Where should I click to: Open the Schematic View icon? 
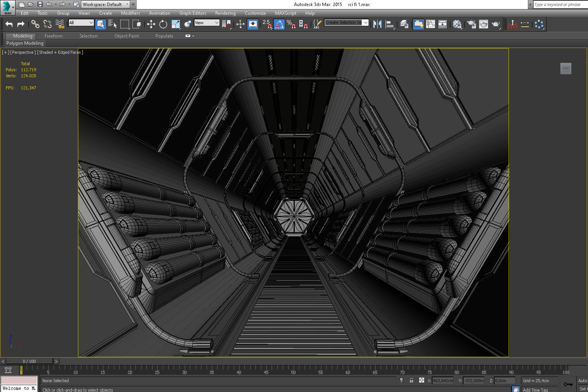(442, 24)
